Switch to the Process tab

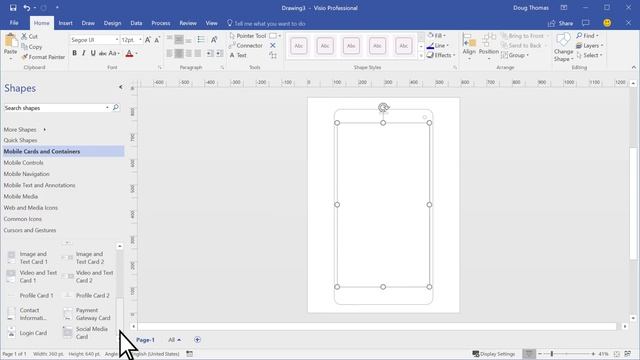[161, 23]
